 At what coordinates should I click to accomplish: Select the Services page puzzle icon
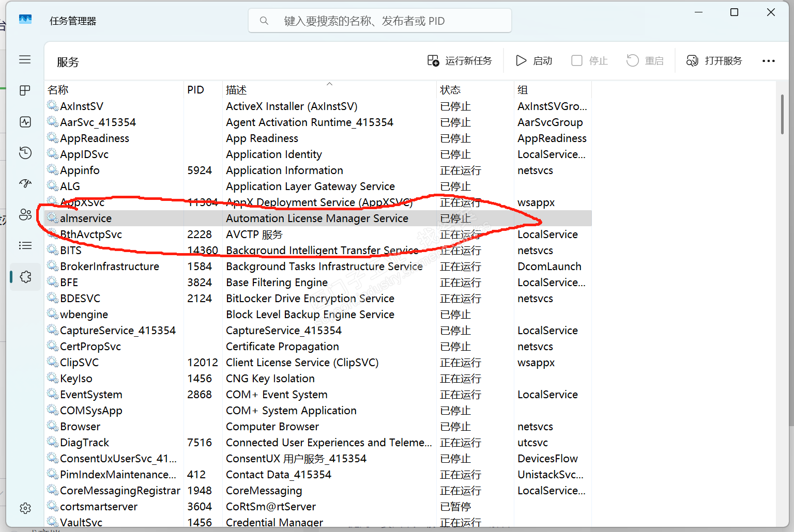25,277
